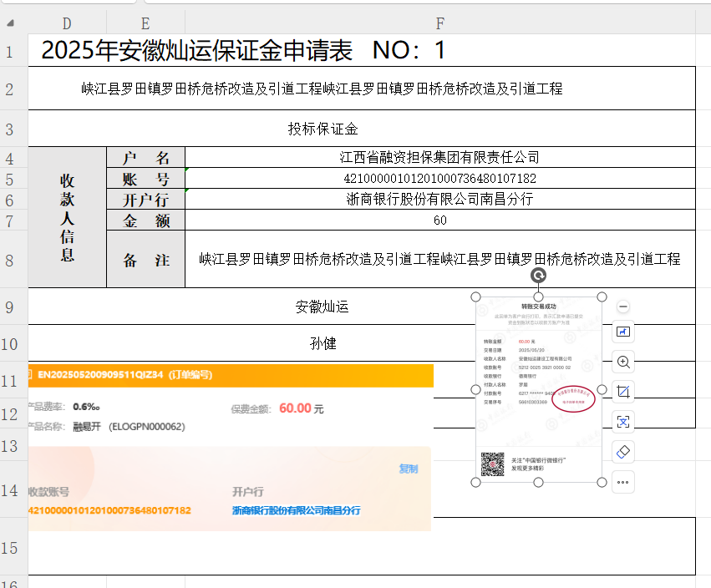711x588 pixels.
Task: Zoom in on the selected picture
Action: tap(622, 362)
